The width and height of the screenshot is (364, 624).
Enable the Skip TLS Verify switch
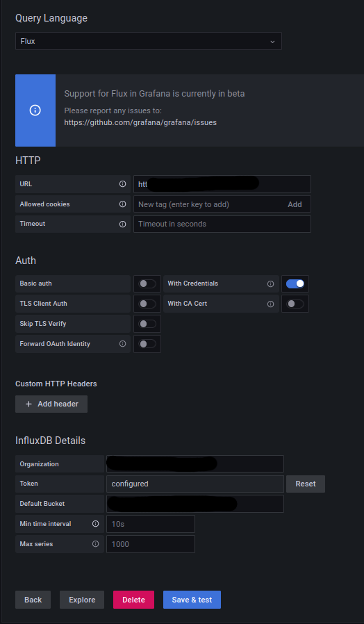[x=147, y=324]
